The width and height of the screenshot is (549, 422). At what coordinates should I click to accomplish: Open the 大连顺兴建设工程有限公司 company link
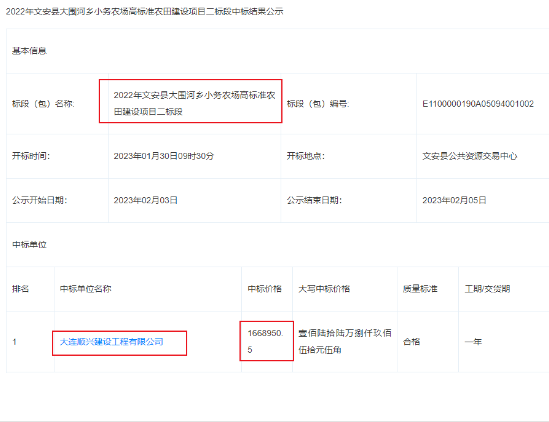pyautogui.click(x=112, y=342)
